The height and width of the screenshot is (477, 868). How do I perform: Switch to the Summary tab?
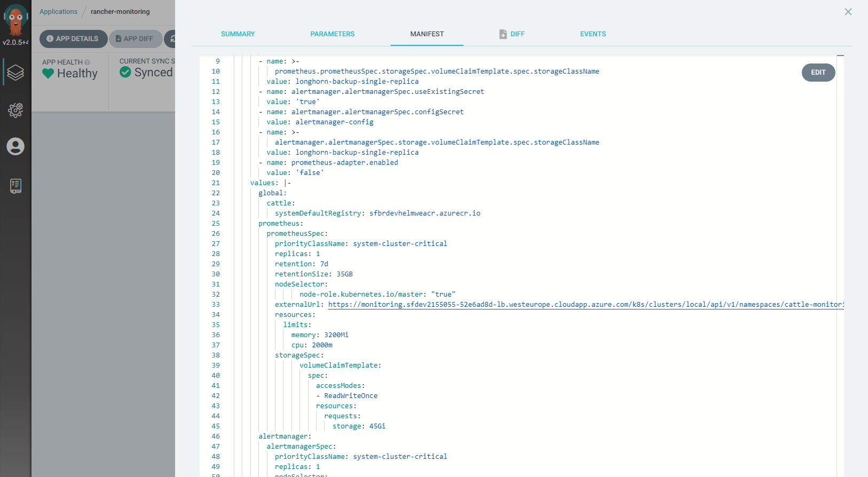pyautogui.click(x=238, y=34)
